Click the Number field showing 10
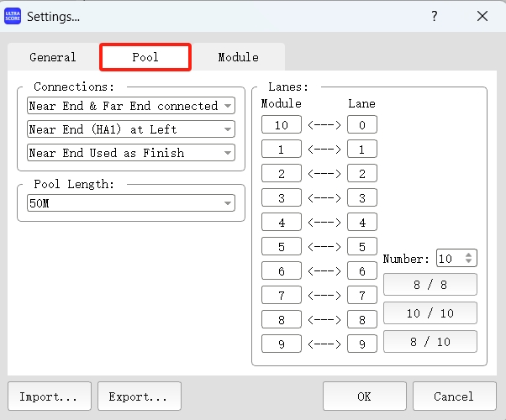 click(x=447, y=259)
